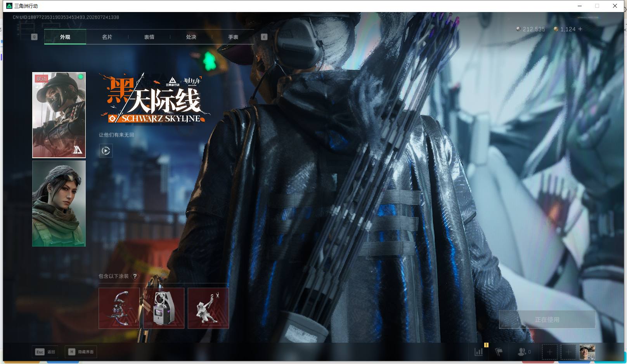Play the Schwarz Skyline skin preview video
Viewport: 627px width, 364px height.
click(x=106, y=151)
